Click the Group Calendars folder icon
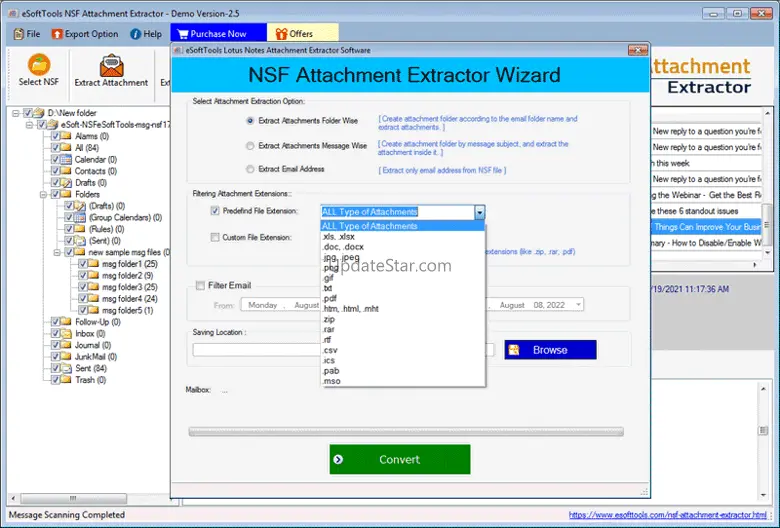The image size is (780, 528). point(80,217)
